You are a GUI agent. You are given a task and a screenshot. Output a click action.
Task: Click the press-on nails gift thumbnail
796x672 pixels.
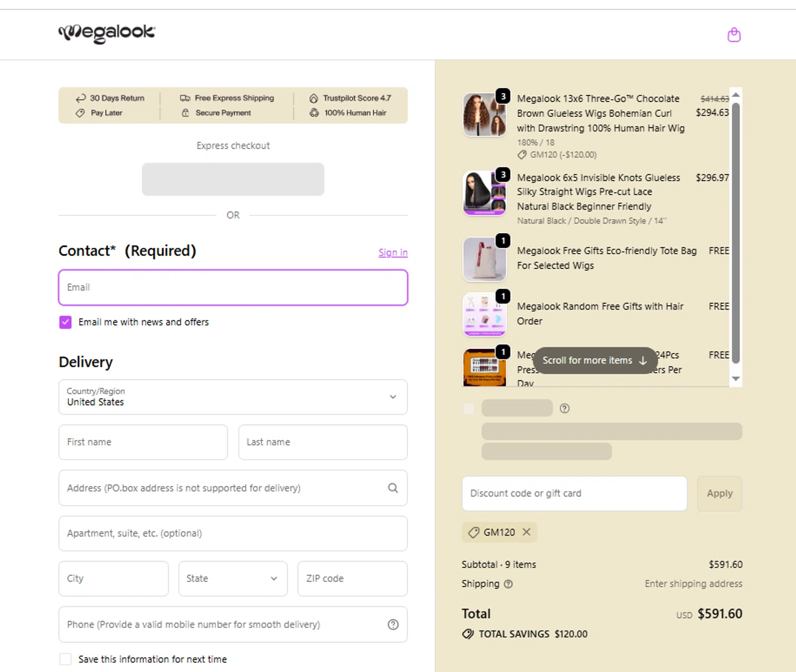(x=484, y=367)
